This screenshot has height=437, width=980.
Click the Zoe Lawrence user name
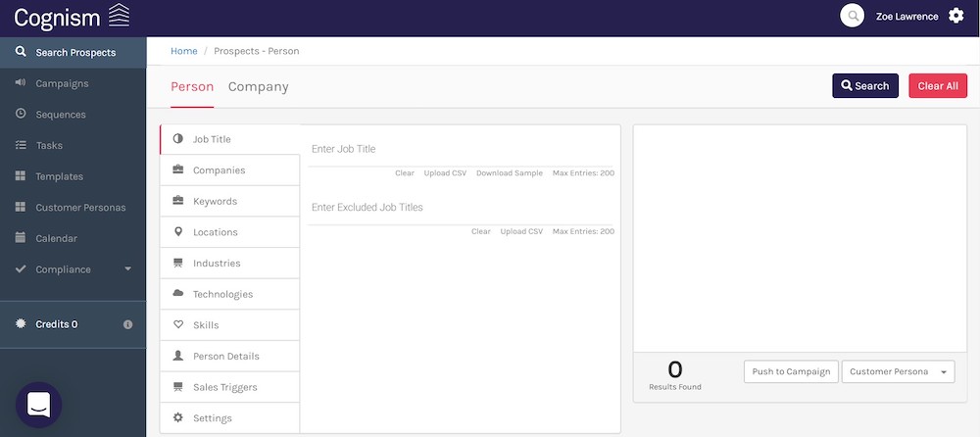906,17
